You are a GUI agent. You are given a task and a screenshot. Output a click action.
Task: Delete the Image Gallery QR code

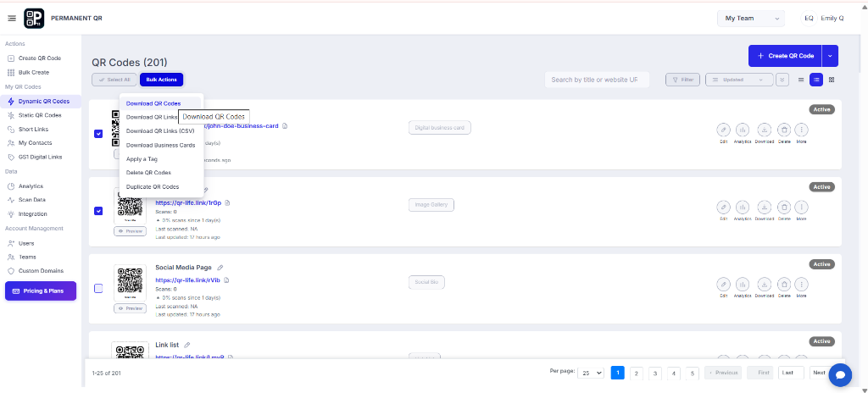(784, 207)
